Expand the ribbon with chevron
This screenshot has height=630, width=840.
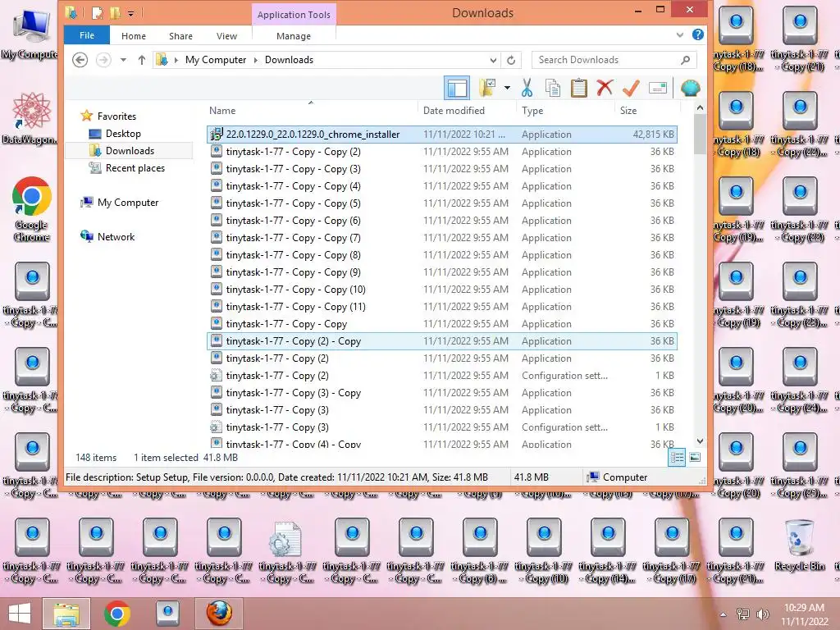[x=680, y=34]
